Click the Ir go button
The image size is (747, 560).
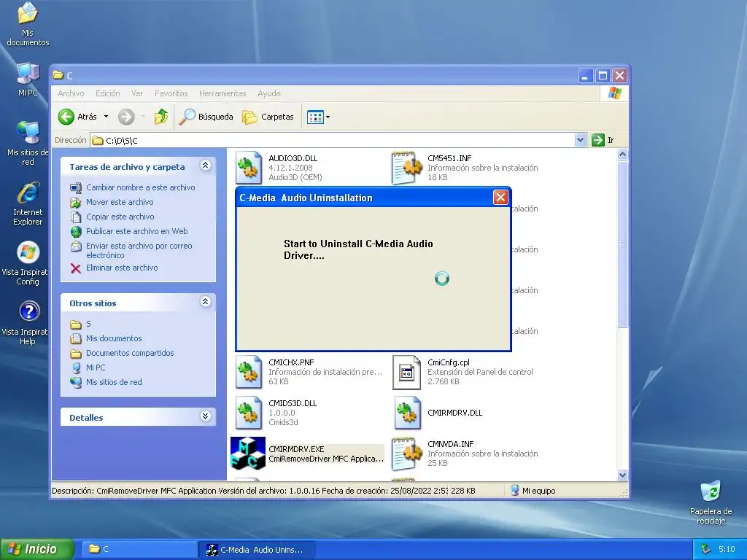coord(603,140)
